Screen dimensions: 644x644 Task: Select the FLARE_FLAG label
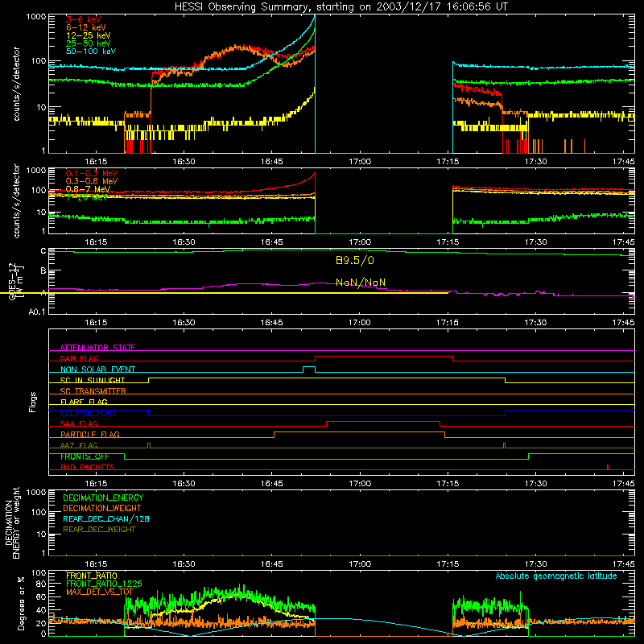pos(84,402)
